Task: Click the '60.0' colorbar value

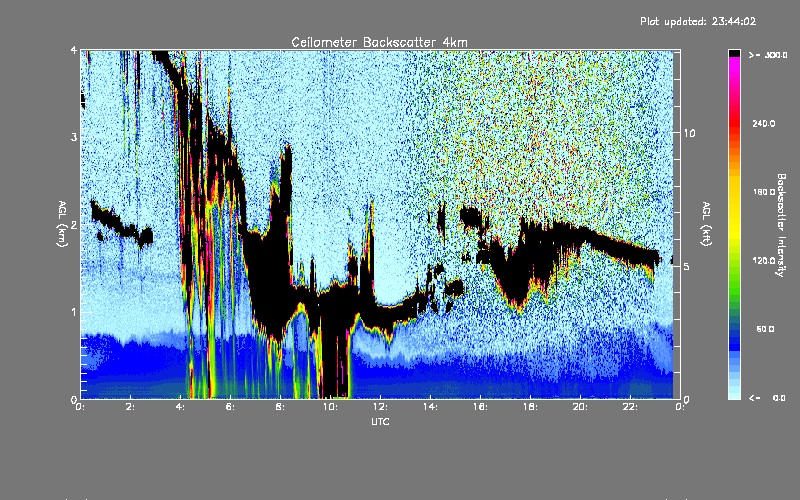Action: tap(765, 329)
